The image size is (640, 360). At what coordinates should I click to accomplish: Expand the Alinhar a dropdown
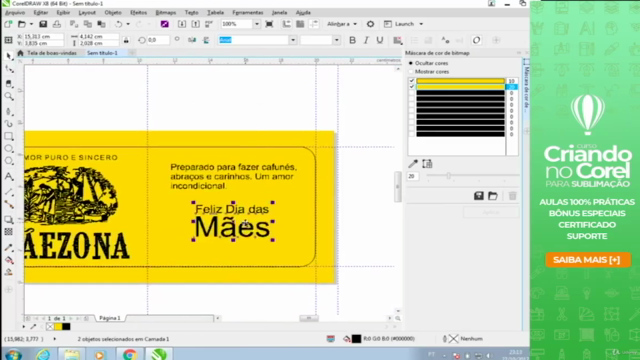click(355, 24)
